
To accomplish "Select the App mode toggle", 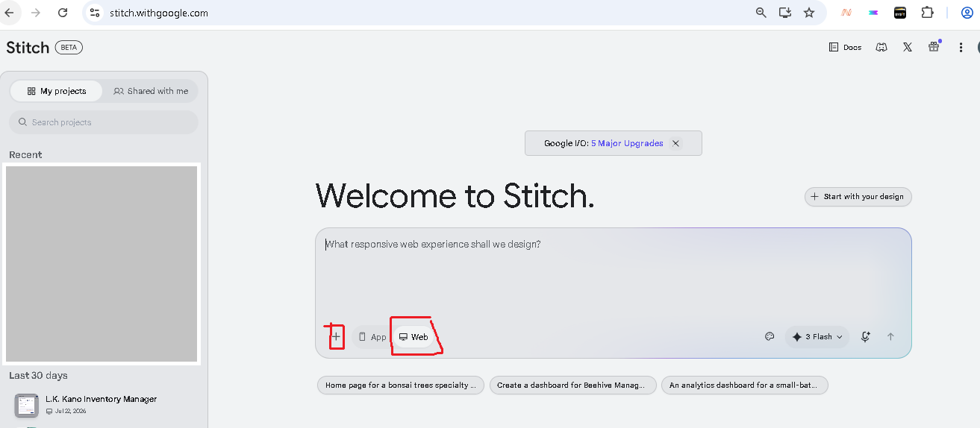I will (x=372, y=337).
